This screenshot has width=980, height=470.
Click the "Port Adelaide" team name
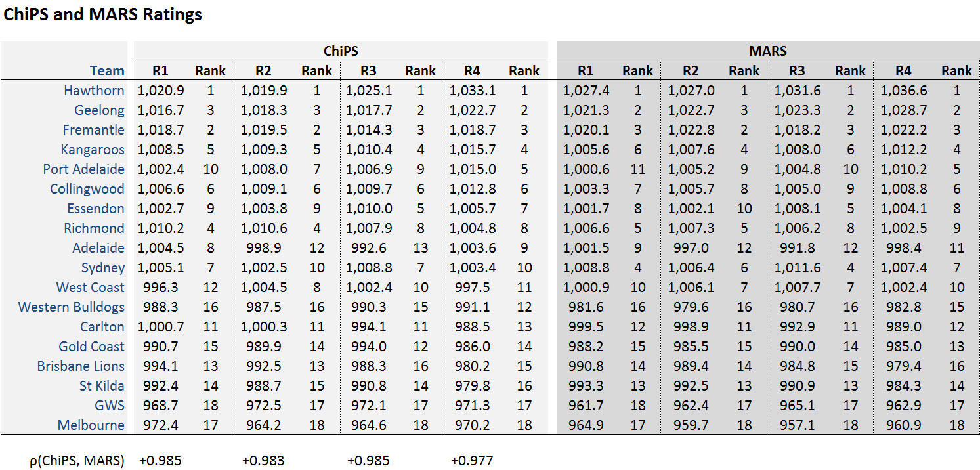pyautogui.click(x=83, y=169)
